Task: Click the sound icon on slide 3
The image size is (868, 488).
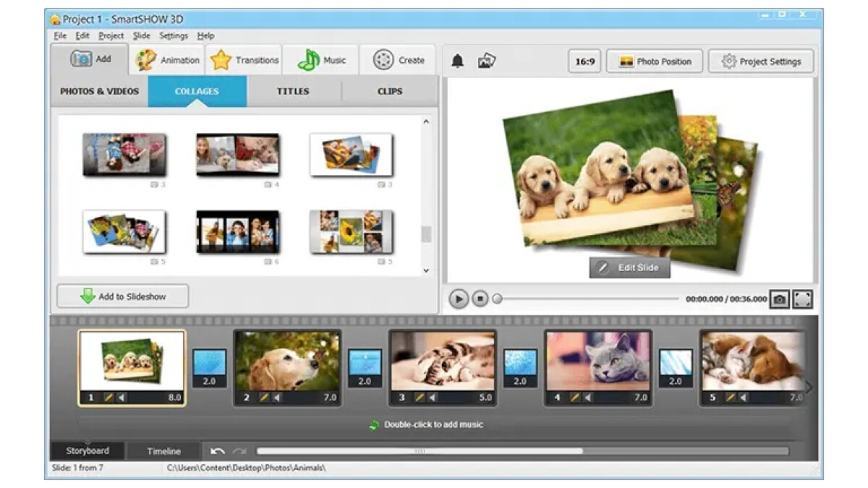Action: [433, 398]
